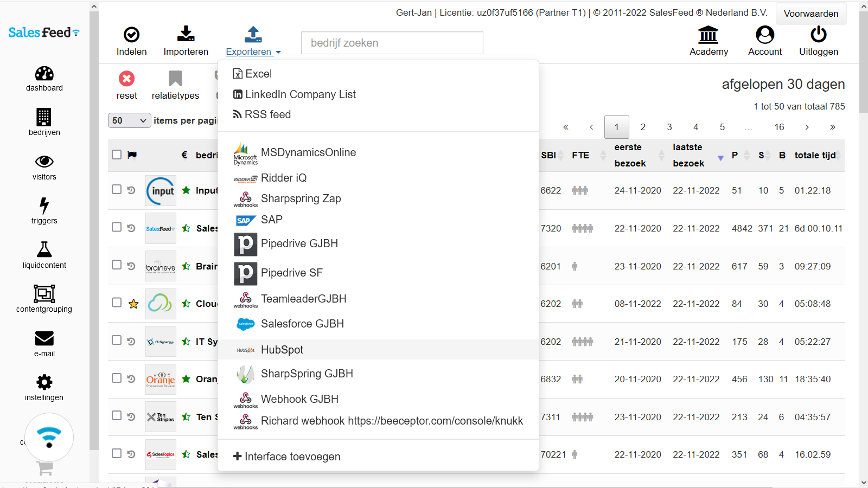868x488 pixels.
Task: Select the checkbox for the Oranje row
Action: (117, 378)
